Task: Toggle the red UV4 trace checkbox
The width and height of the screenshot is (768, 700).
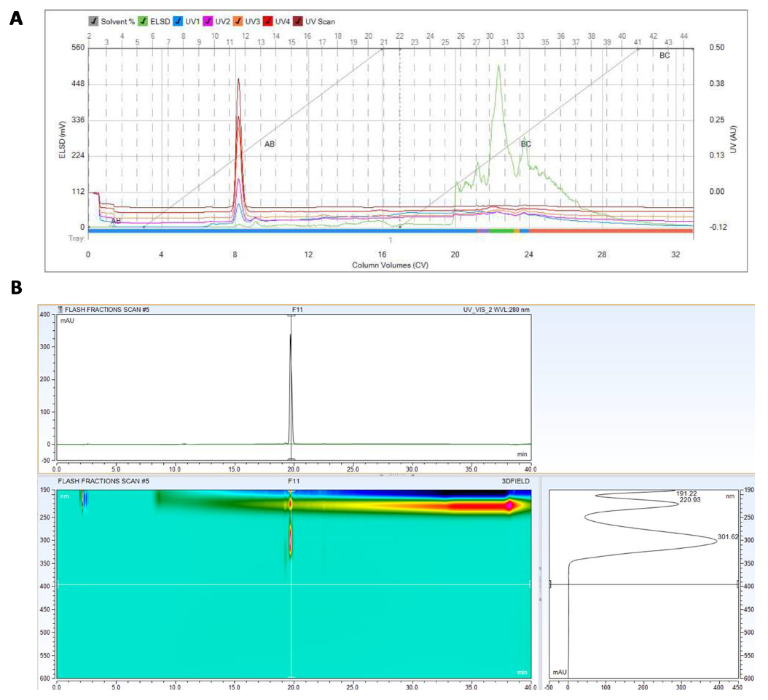Action: click(x=268, y=21)
